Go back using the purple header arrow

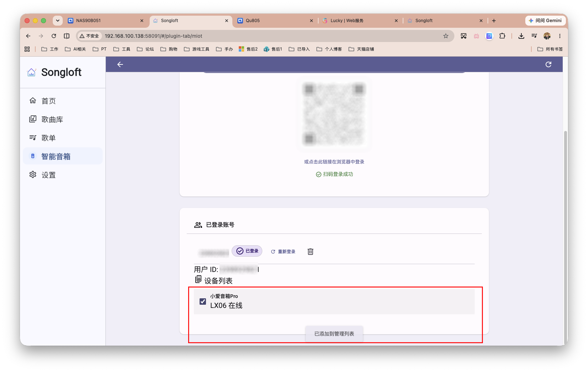[x=120, y=64]
